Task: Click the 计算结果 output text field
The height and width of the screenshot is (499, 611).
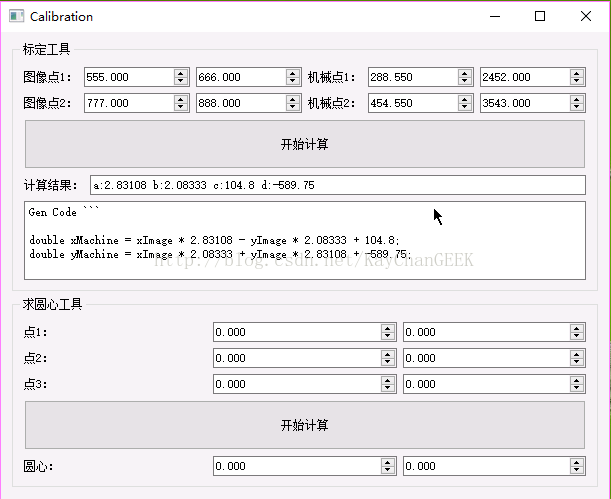Action: [x=337, y=185]
